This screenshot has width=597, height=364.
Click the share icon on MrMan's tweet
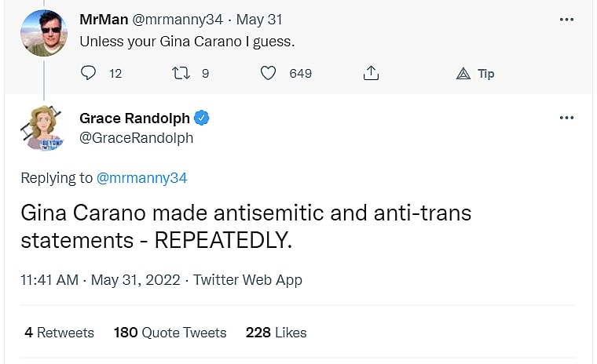coord(371,73)
